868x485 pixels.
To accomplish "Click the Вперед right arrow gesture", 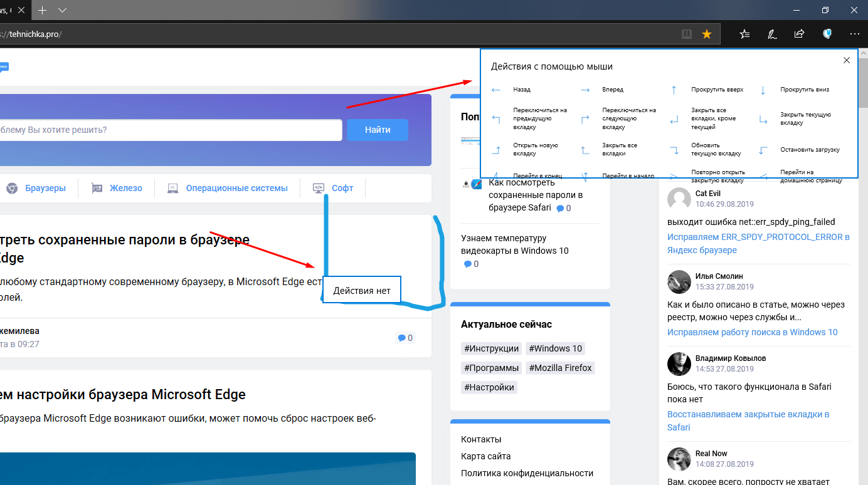I will [585, 90].
